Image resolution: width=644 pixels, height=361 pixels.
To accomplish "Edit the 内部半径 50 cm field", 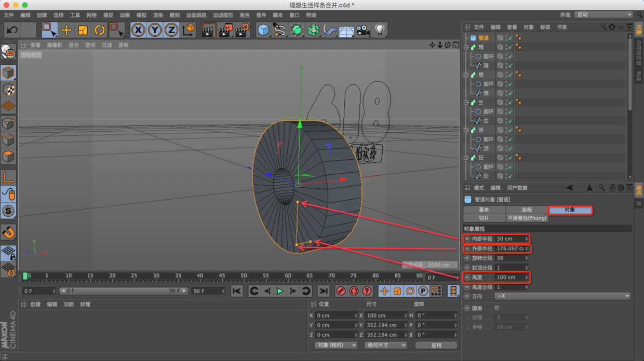I will click(x=512, y=239).
